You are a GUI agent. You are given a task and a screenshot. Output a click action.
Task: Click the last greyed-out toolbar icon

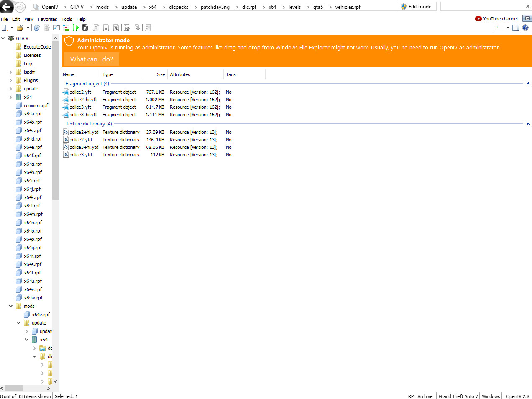point(147,28)
